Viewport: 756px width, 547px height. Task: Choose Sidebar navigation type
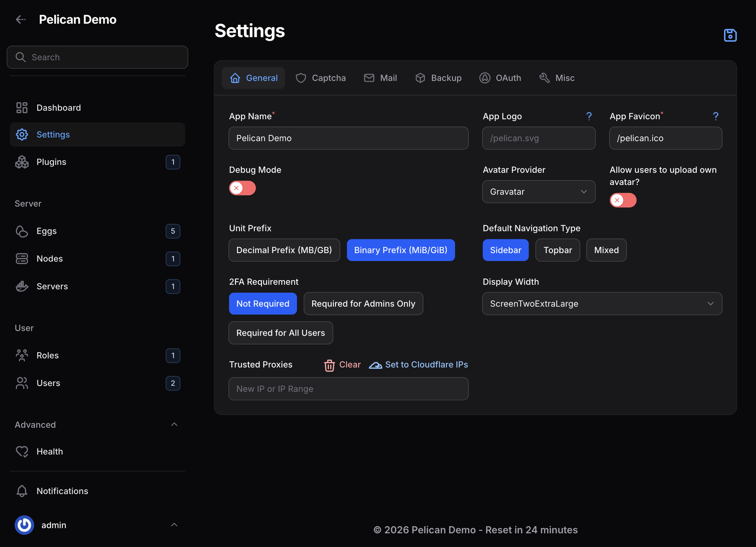click(x=506, y=250)
